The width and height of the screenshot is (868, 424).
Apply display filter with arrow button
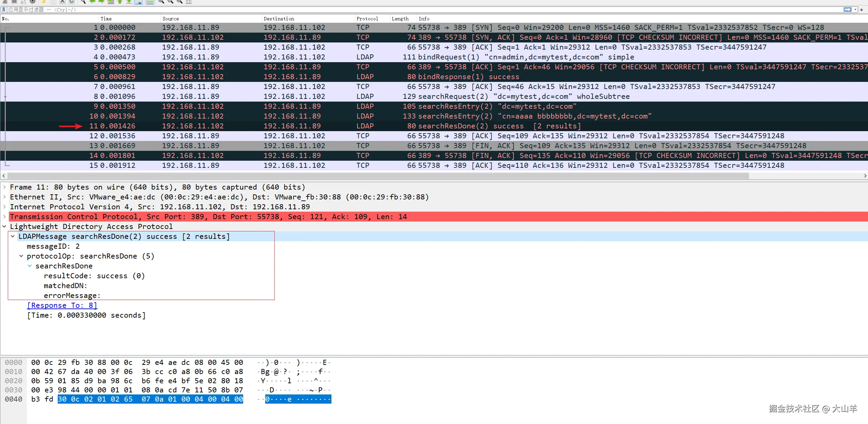tap(847, 10)
